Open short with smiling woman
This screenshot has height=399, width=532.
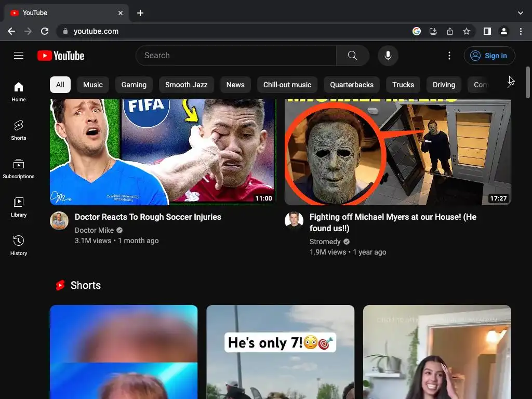tap(437, 352)
